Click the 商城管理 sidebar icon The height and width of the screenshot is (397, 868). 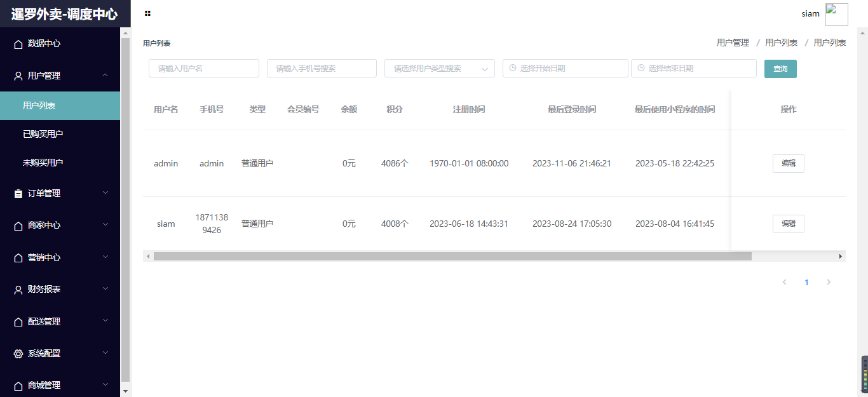(17, 385)
